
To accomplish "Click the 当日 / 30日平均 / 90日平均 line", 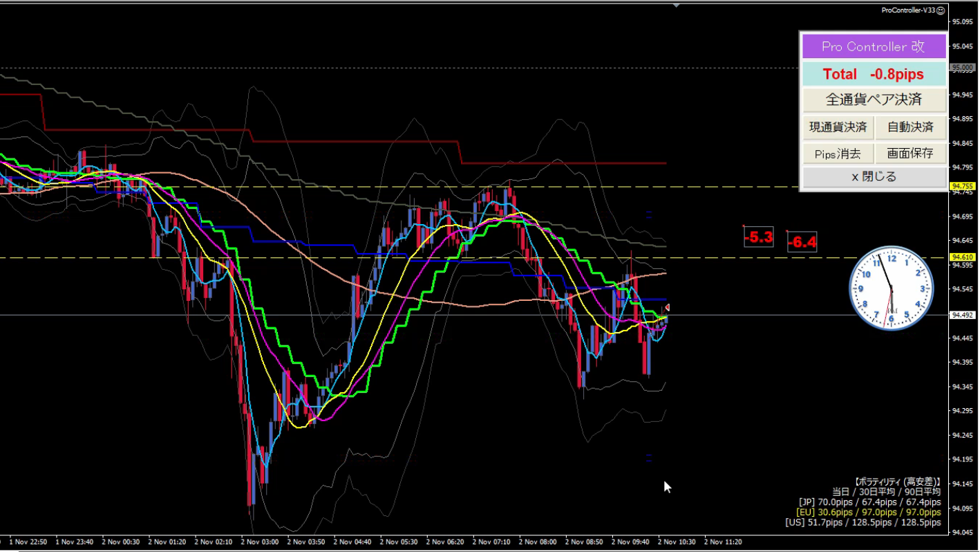I will point(886,492).
